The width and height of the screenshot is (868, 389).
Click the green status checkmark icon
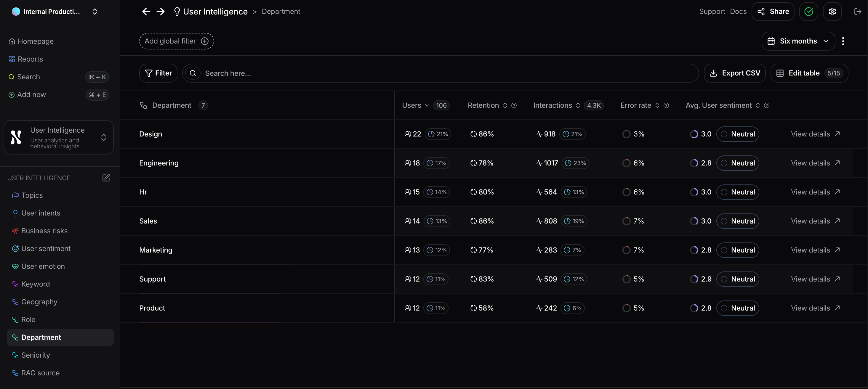[x=808, y=12]
